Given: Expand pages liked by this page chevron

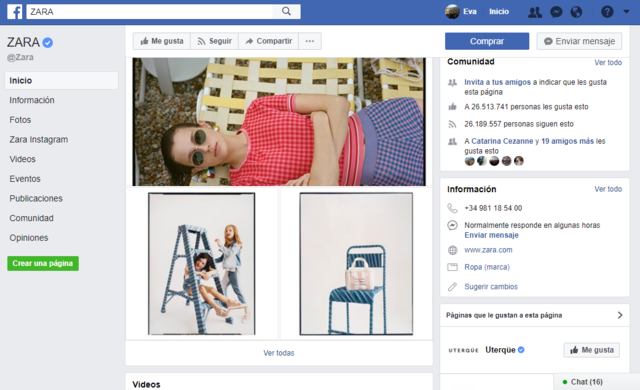Looking at the screenshot, I should 620,315.
